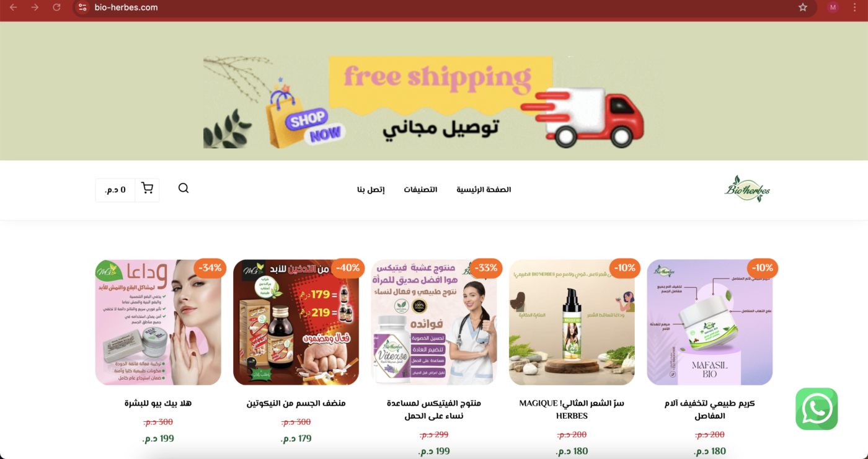This screenshot has width=868, height=459.
Task: Click the browser forward arrow
Action: coord(35,7)
